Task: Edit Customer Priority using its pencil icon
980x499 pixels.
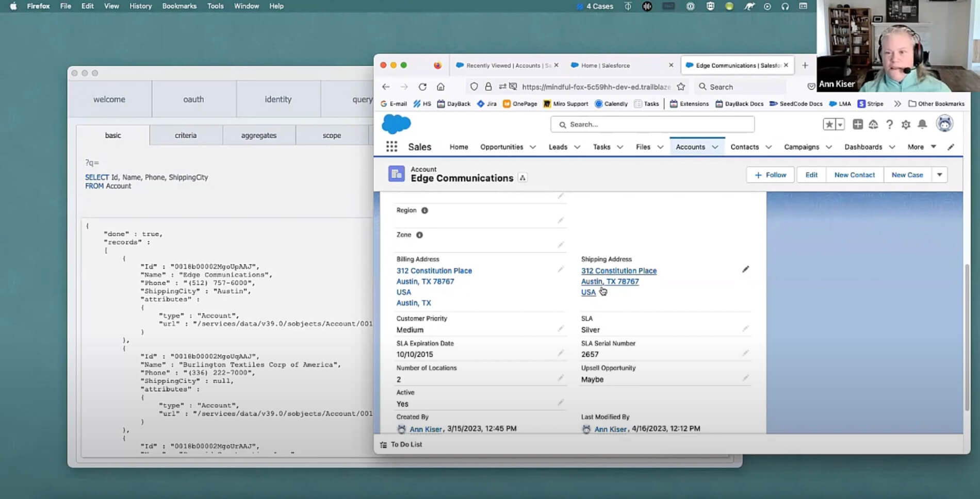Action: click(x=561, y=329)
